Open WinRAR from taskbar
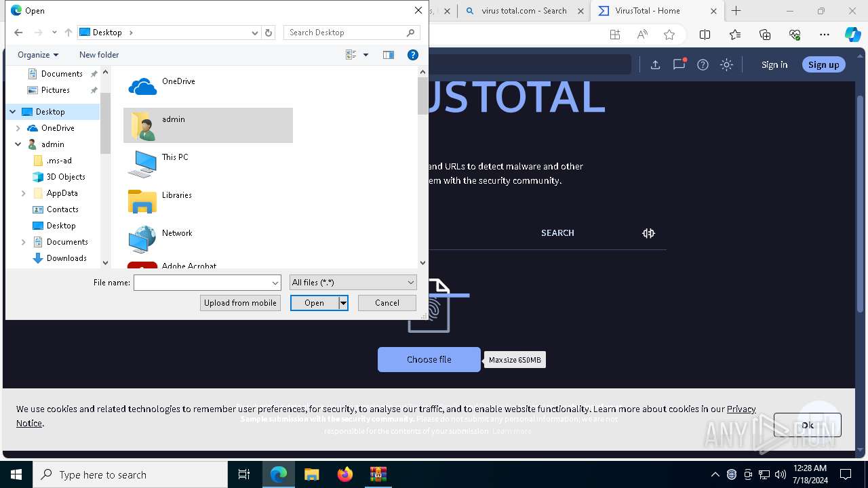The width and height of the screenshot is (868, 488). (378, 474)
